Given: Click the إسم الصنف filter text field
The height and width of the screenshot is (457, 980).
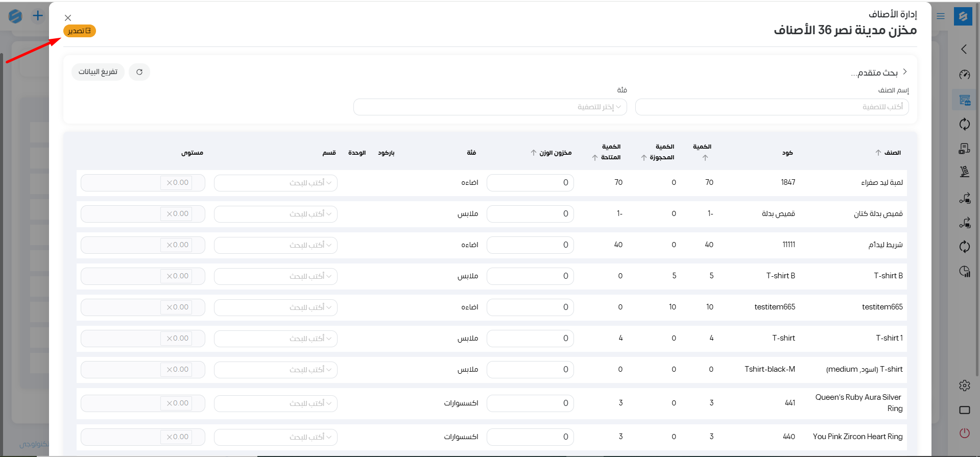Looking at the screenshot, I should (x=771, y=107).
